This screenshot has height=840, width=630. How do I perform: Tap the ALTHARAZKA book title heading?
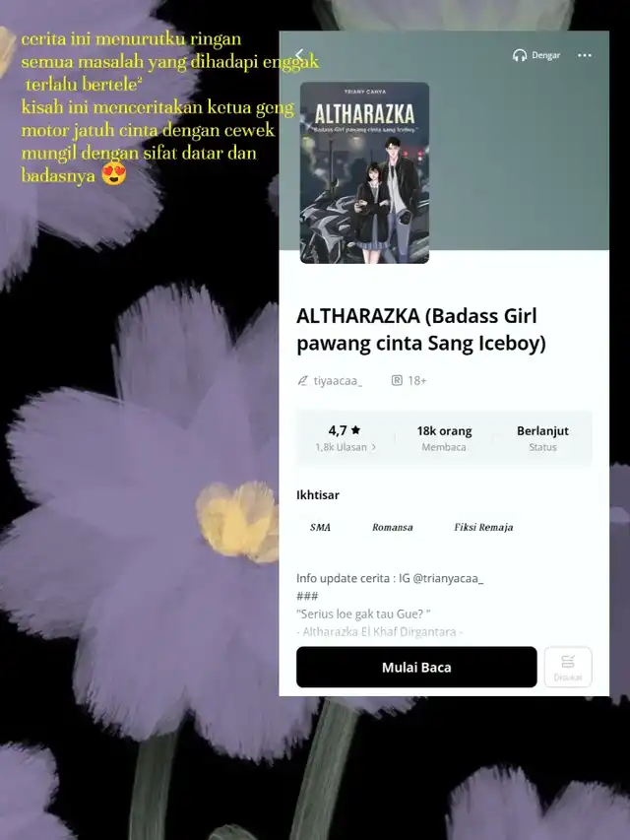click(421, 330)
